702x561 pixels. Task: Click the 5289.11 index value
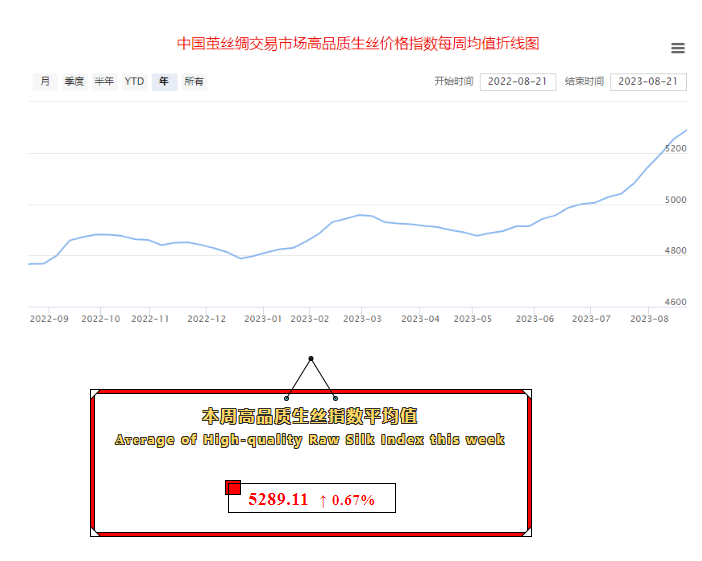pyautogui.click(x=278, y=499)
